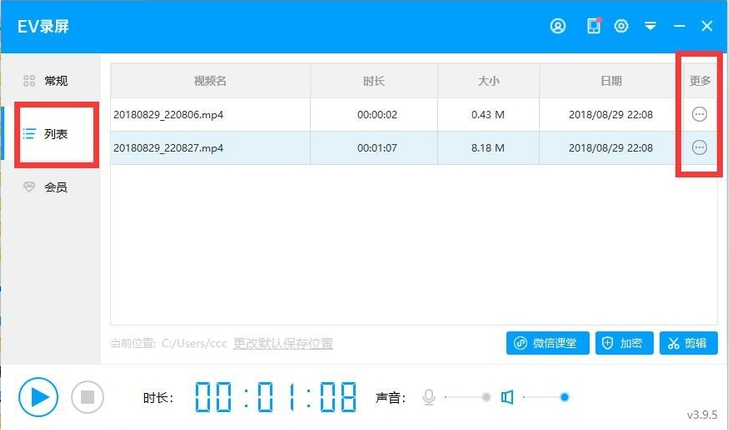Open settings via the gear icon
This screenshot has height=430, width=729.
[x=621, y=26]
